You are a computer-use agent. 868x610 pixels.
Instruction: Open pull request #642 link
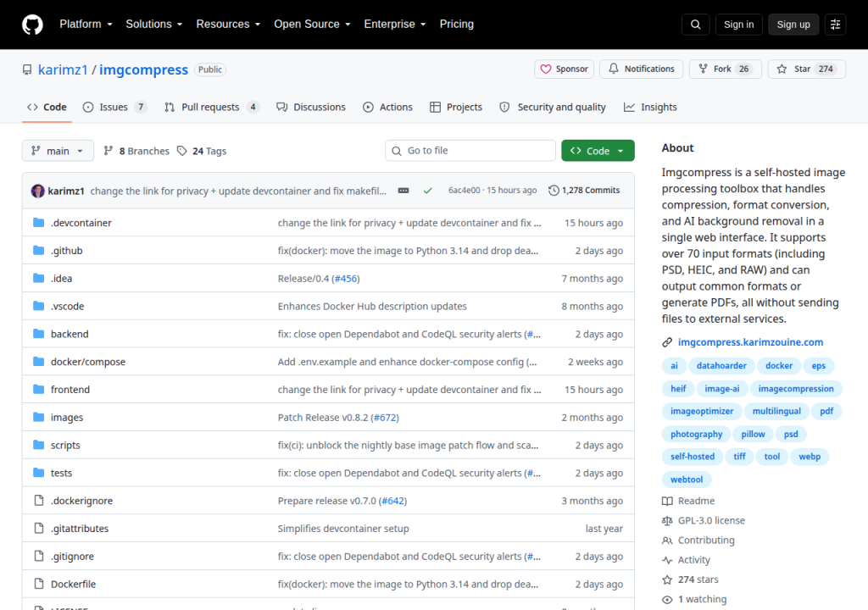tap(392, 501)
